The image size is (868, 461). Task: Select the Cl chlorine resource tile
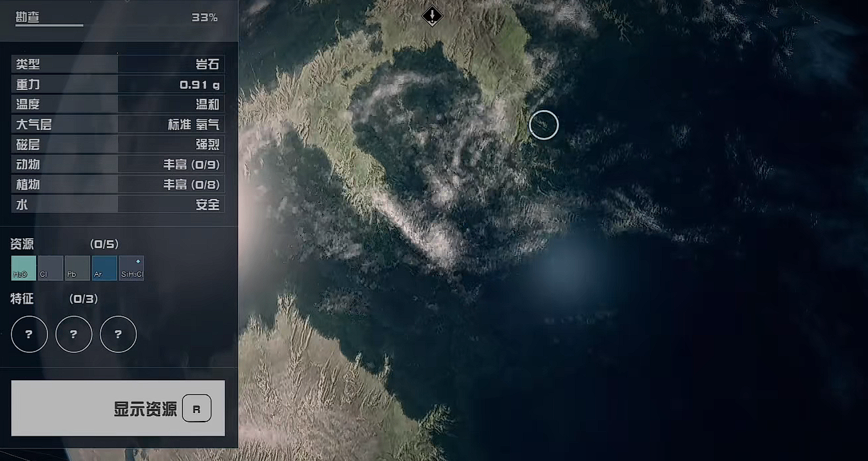tap(51, 268)
